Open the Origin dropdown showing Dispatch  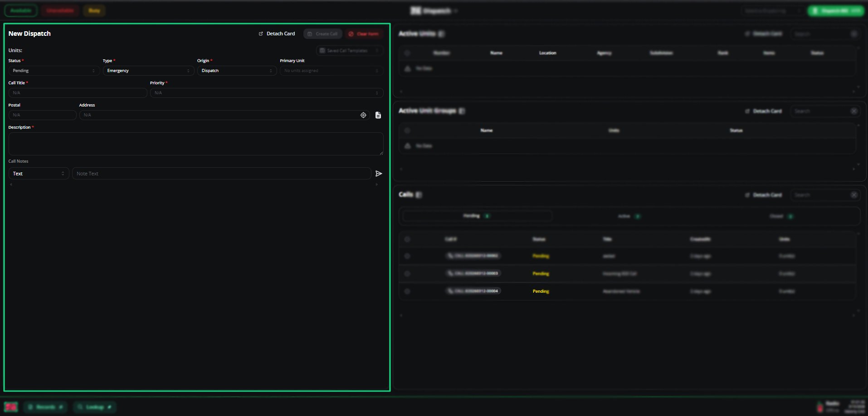click(237, 71)
